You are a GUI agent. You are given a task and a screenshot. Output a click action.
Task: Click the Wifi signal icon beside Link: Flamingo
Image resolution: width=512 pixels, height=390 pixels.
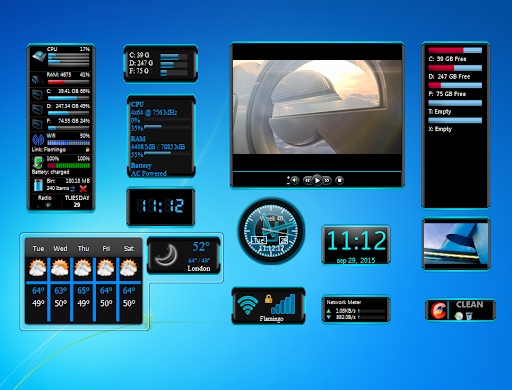(x=38, y=139)
